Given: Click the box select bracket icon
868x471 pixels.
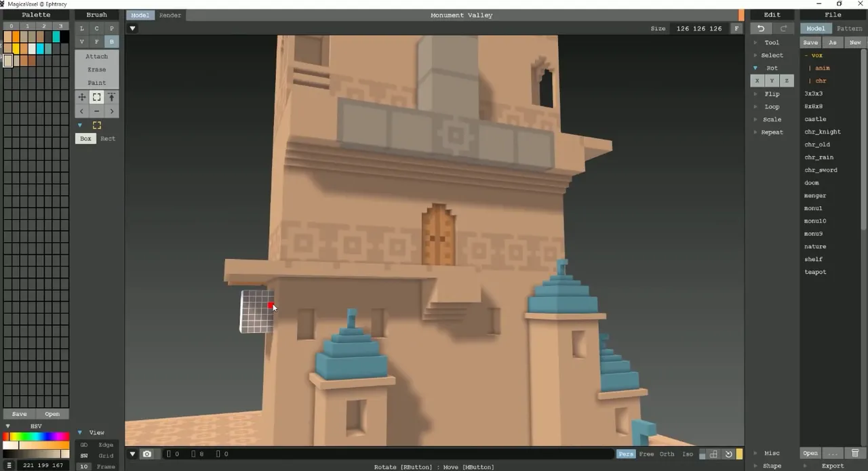Looking at the screenshot, I should pos(96,98).
